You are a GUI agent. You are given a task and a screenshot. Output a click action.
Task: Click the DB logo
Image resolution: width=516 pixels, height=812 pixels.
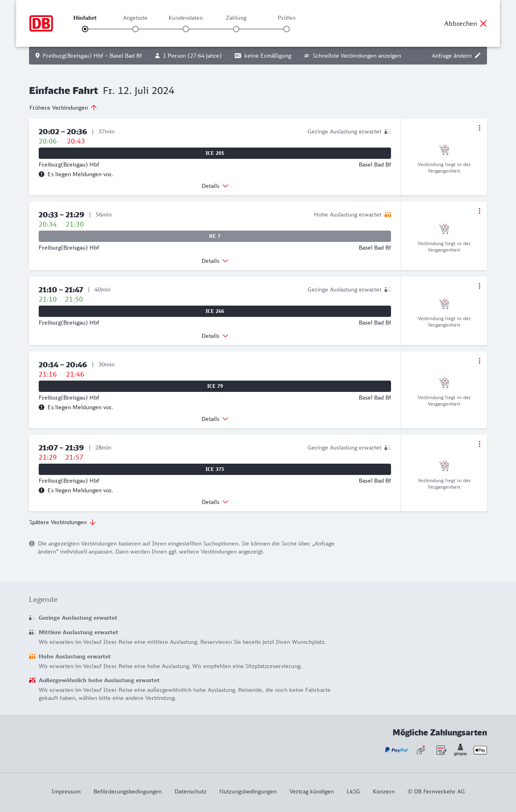[x=41, y=23]
